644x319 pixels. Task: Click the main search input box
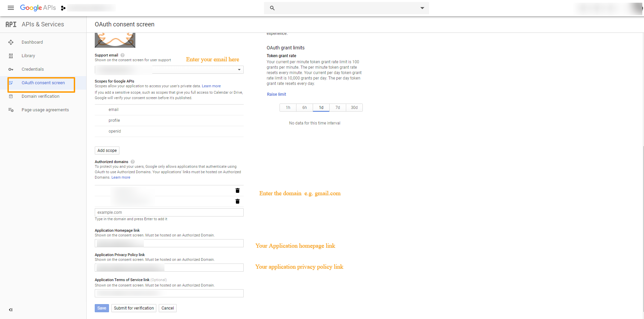click(x=347, y=8)
